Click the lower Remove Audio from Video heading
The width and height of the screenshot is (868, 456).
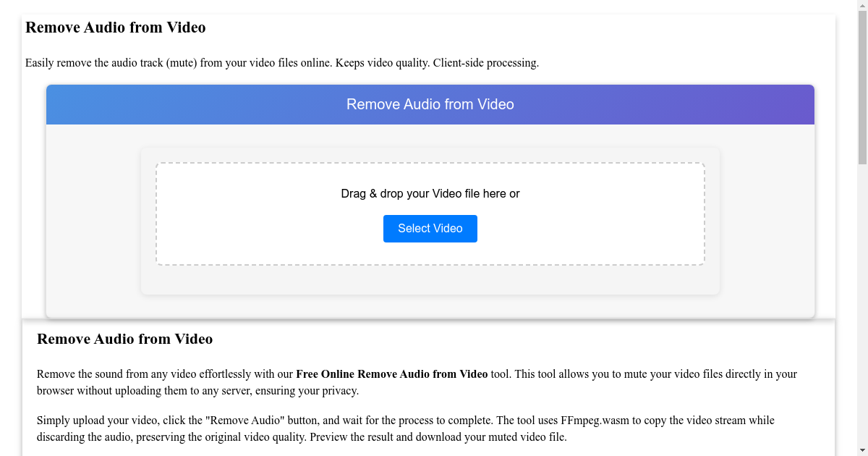pos(124,339)
